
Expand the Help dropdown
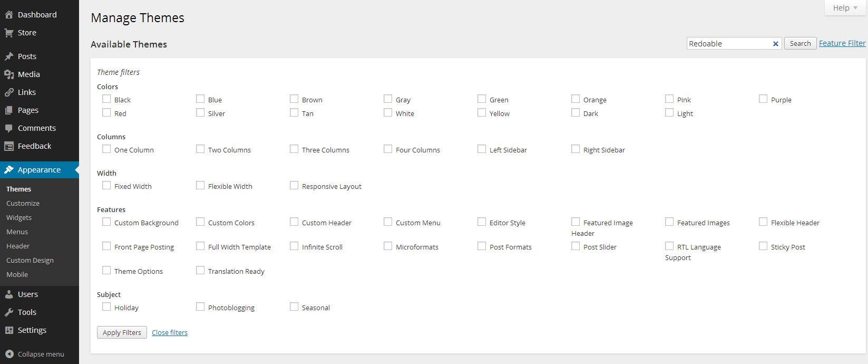[x=845, y=8]
